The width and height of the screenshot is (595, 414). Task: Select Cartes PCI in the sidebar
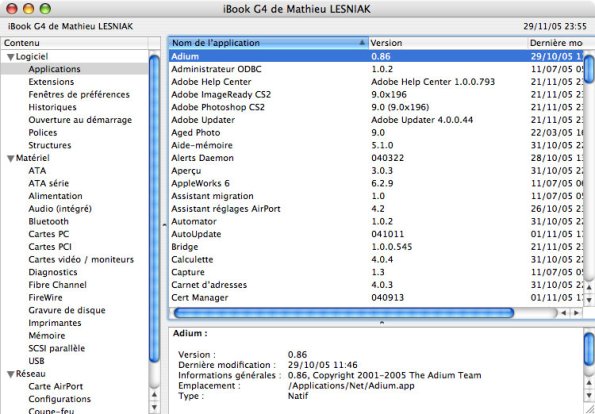50,247
